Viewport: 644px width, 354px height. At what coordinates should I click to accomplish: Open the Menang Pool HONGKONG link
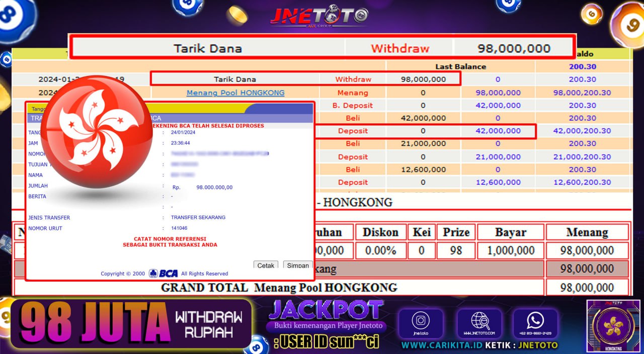(x=235, y=93)
